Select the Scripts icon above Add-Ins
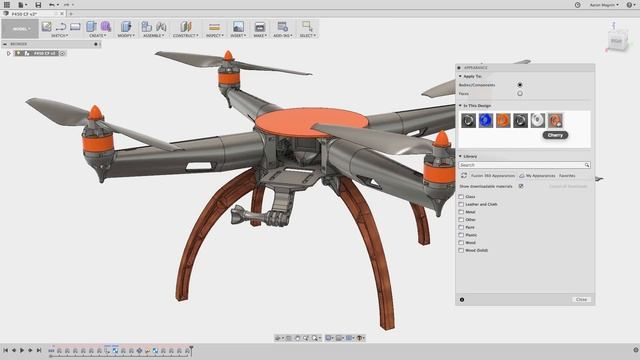 (x=282, y=27)
